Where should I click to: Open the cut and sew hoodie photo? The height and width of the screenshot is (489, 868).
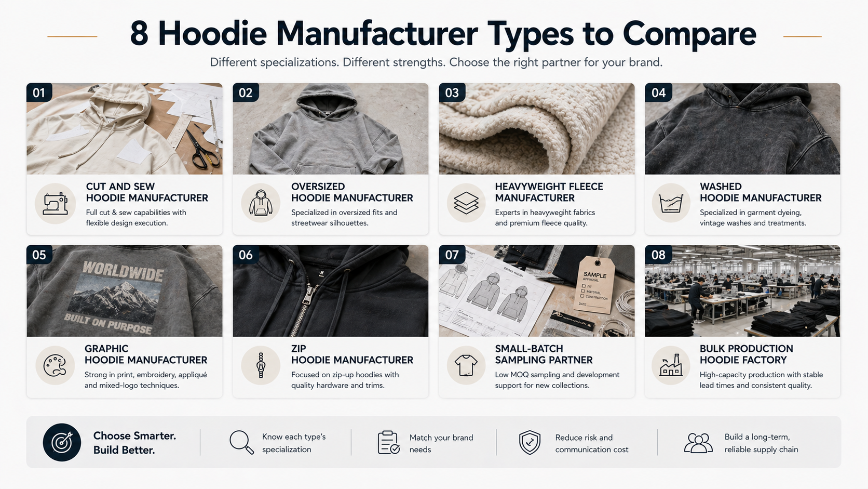click(x=125, y=129)
